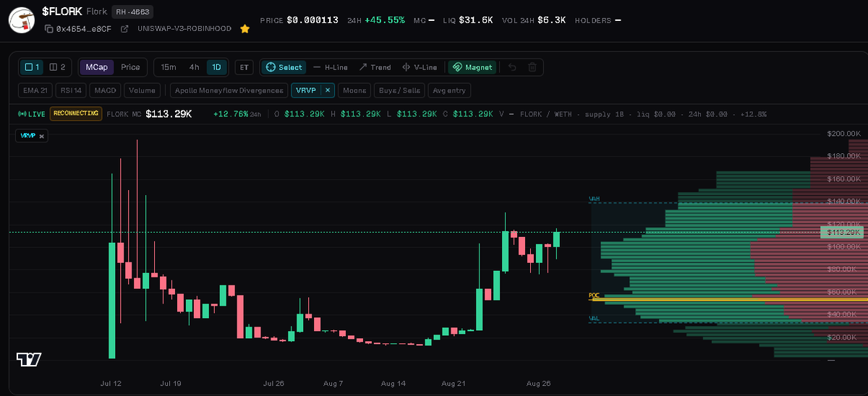
Task: Click the RECONNECTING status badge
Action: point(76,113)
